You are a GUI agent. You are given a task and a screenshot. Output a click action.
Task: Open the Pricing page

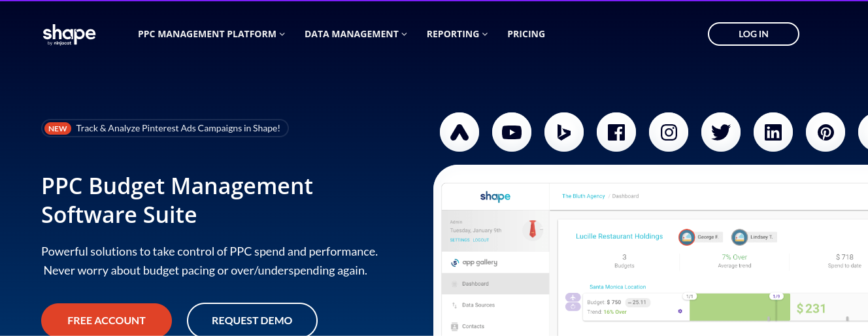tap(526, 34)
